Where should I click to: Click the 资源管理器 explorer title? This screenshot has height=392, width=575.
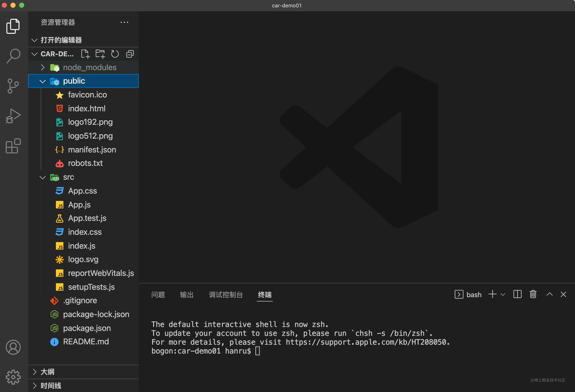(x=58, y=22)
